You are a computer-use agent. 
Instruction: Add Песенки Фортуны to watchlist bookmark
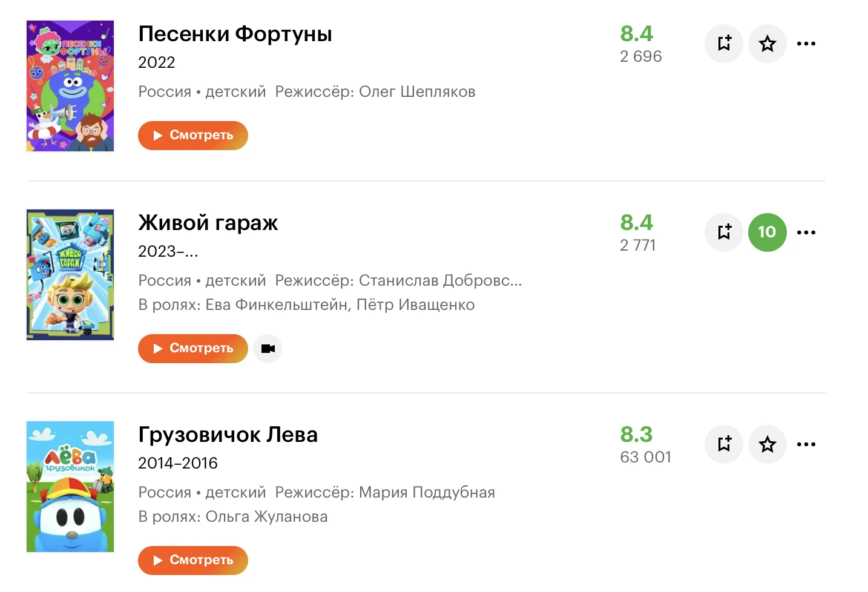click(724, 44)
